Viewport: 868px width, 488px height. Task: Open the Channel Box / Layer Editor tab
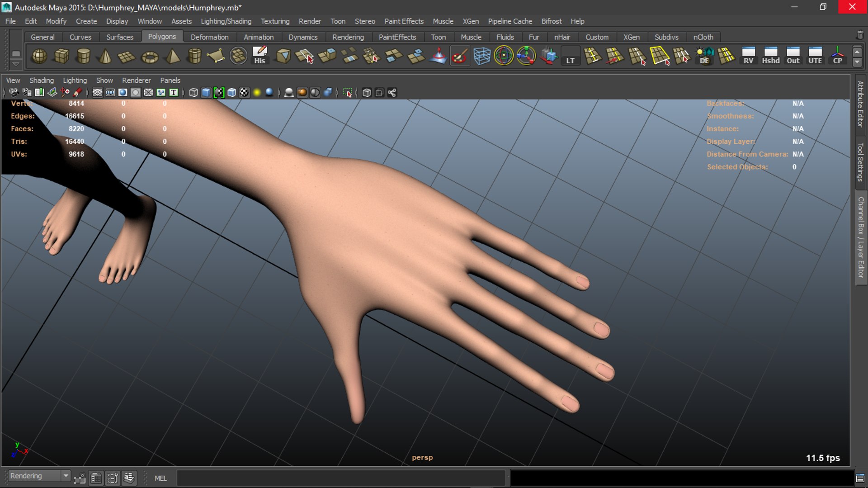tap(860, 237)
